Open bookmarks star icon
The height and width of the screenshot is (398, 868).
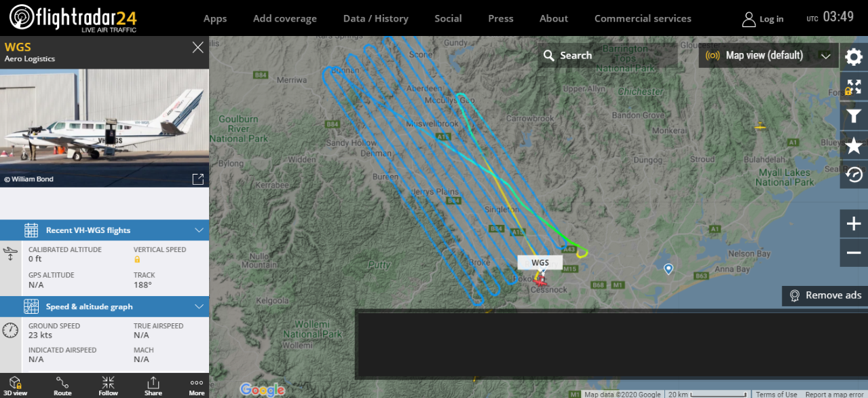854,146
